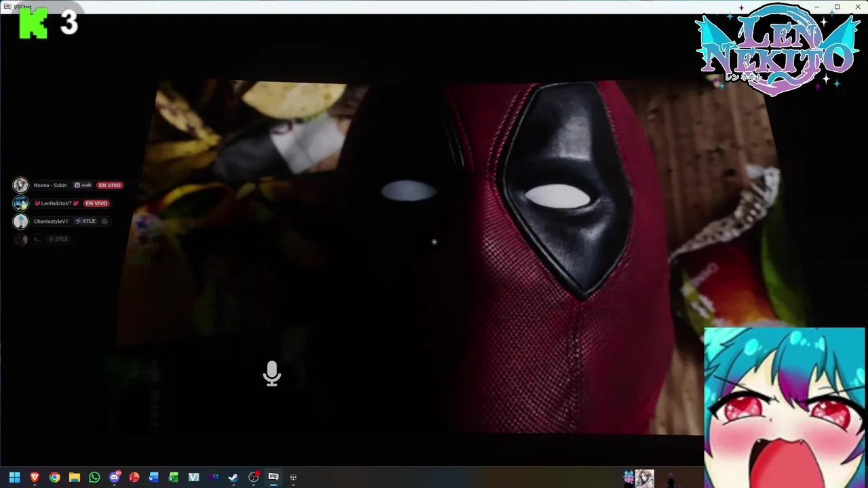Open Microsoft Word from taskbar

pos(154,477)
